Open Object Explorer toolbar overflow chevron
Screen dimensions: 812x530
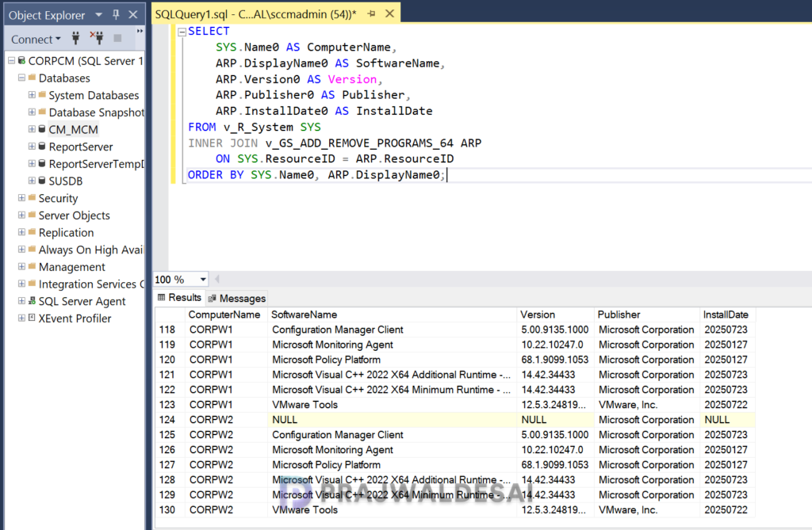pyautogui.click(x=140, y=32)
